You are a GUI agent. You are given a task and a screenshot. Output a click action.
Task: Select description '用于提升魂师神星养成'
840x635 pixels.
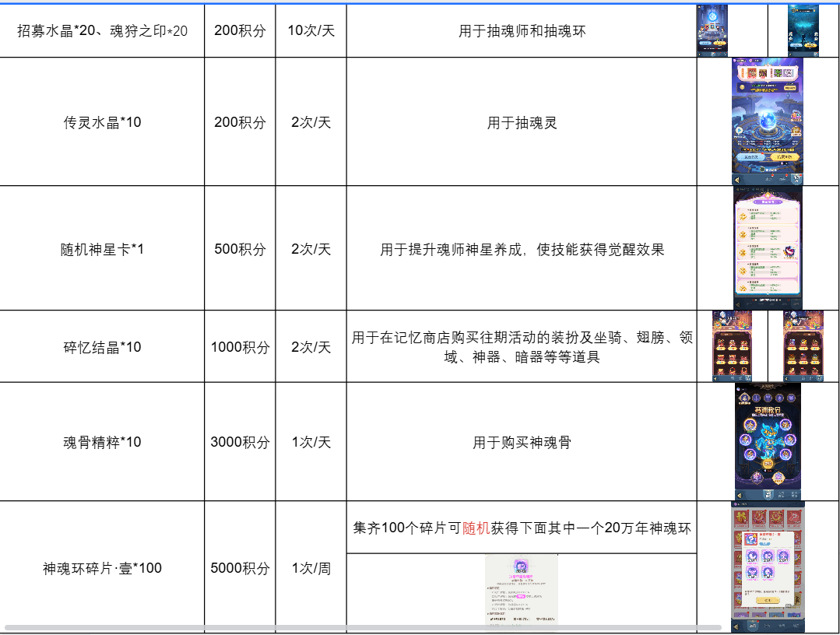pyautogui.click(x=522, y=250)
